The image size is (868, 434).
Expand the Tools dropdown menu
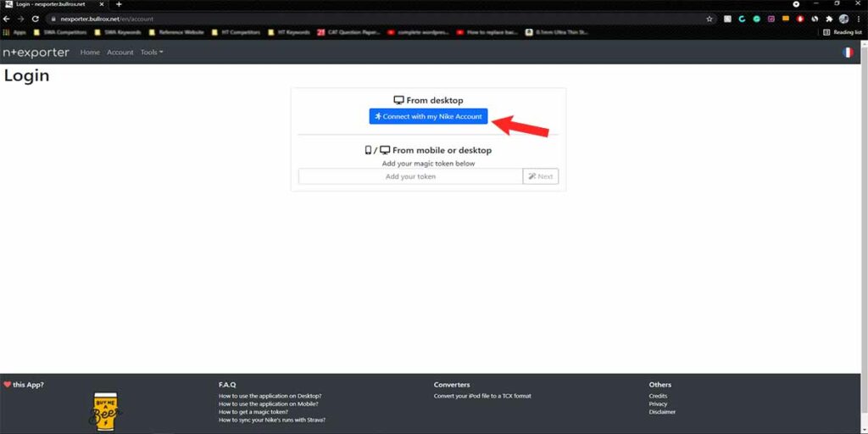[152, 53]
